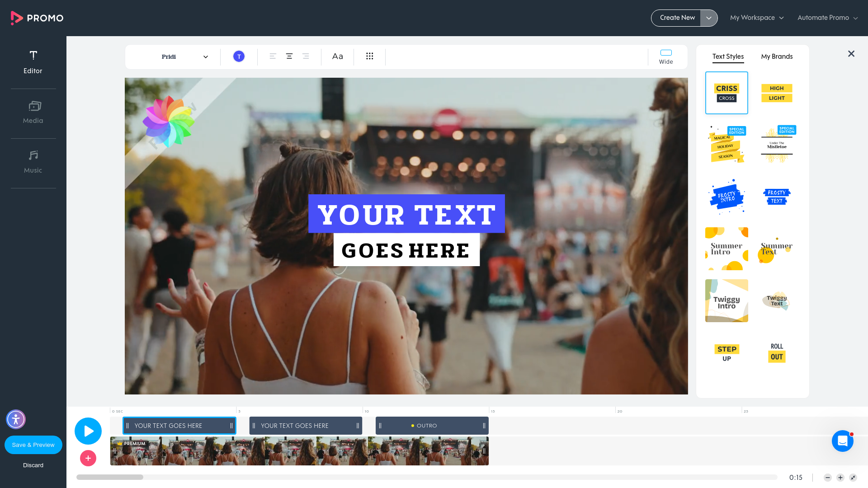Select the OUTRO clip in timeline

click(x=432, y=426)
